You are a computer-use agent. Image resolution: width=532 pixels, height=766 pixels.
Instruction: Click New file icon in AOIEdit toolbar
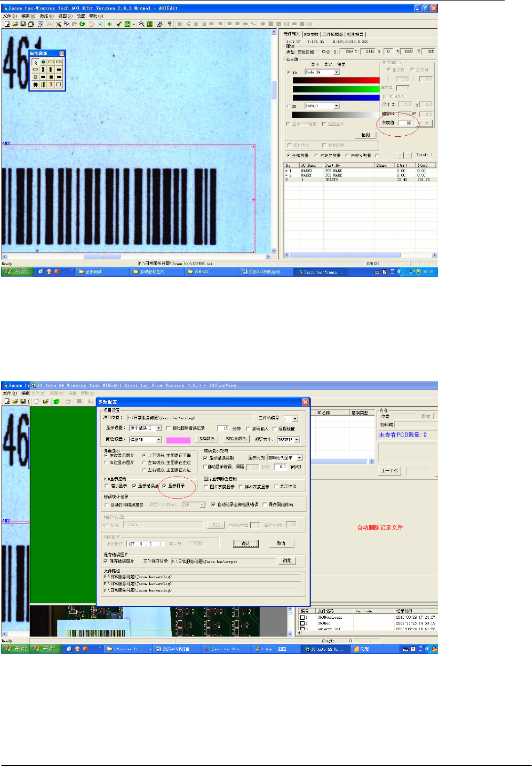click(x=7, y=24)
